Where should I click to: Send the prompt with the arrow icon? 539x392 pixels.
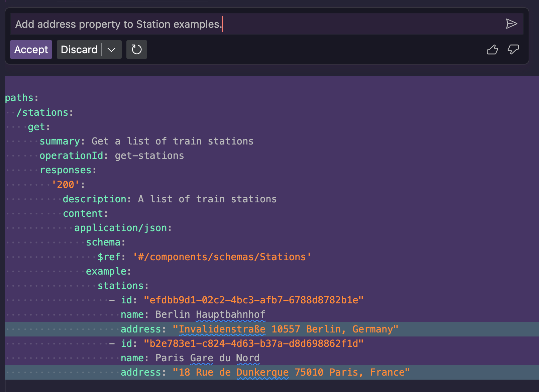click(x=511, y=24)
